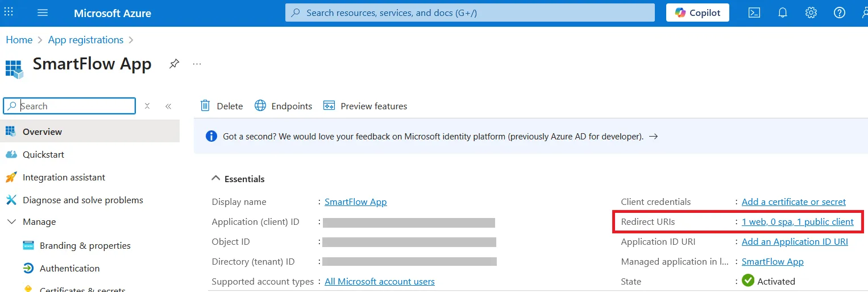Click the Object ID label

pyautogui.click(x=231, y=242)
